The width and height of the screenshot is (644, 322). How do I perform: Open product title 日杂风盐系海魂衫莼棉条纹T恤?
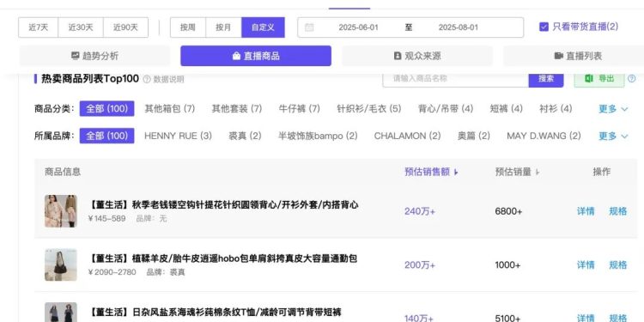point(216,313)
